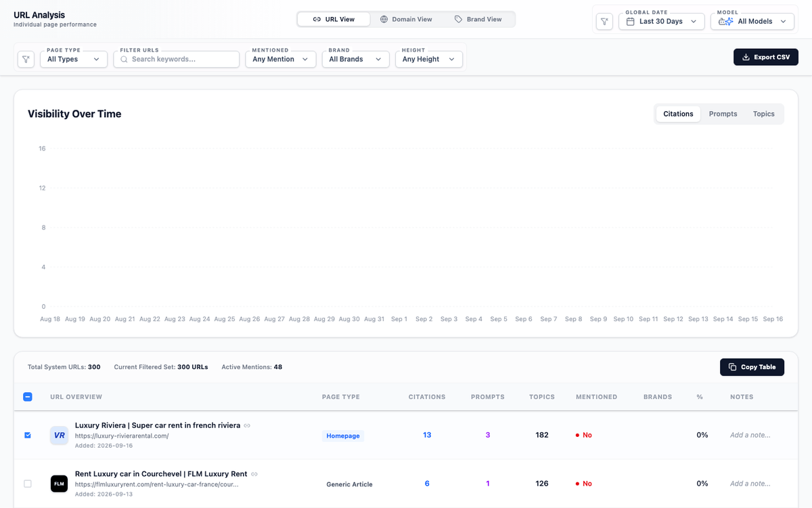Open the Last 30 Days date dropdown

coord(662,22)
